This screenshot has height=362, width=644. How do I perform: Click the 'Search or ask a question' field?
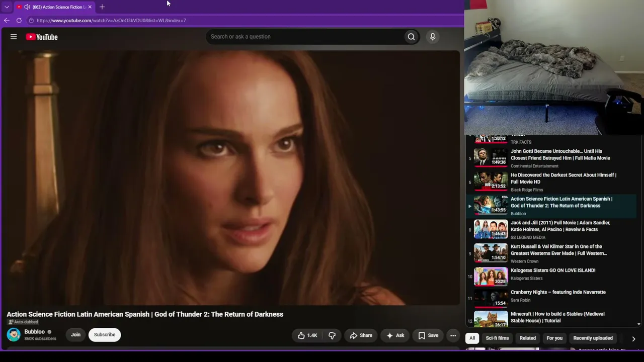click(305, 37)
